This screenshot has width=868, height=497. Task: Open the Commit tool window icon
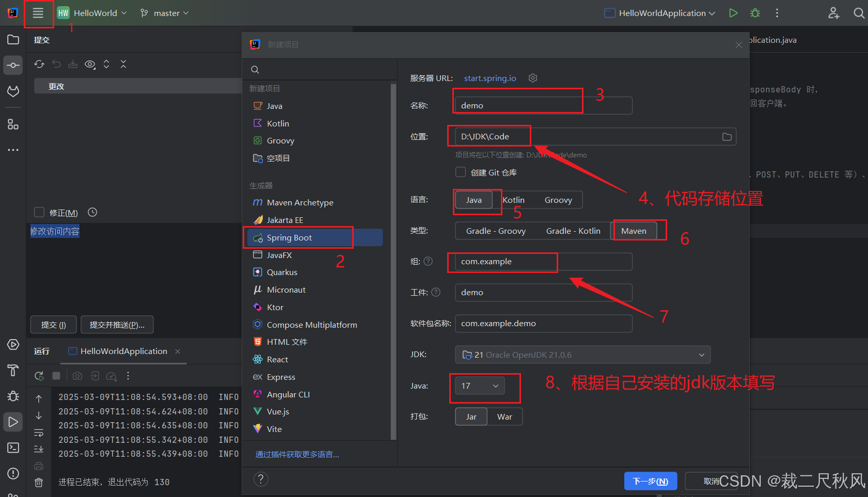pyautogui.click(x=13, y=65)
